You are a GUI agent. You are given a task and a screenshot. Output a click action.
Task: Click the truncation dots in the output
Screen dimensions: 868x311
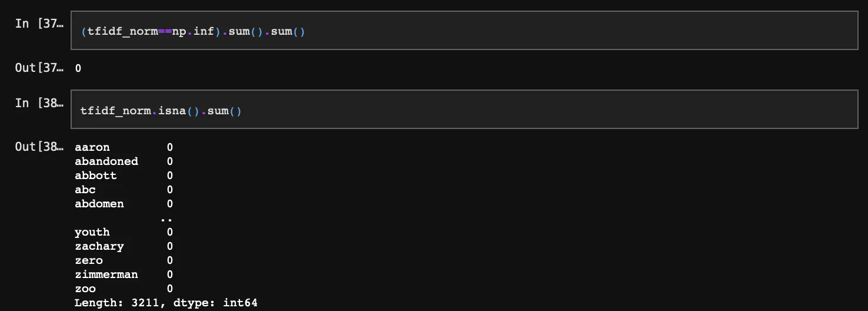point(166,219)
